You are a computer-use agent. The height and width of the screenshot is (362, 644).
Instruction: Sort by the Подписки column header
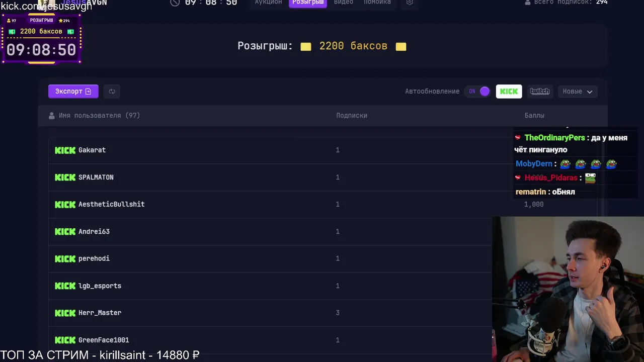pos(352,116)
